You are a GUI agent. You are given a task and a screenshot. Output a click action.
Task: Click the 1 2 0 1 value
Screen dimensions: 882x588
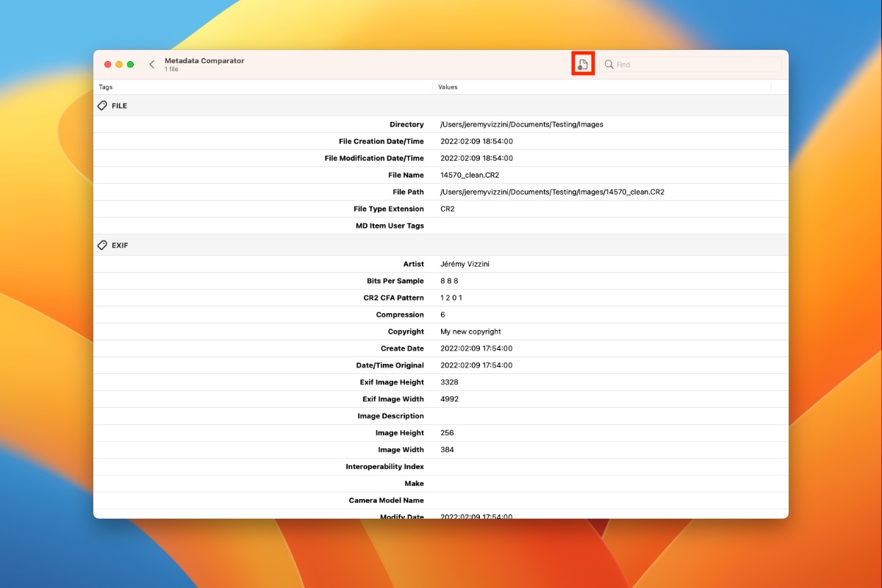(x=451, y=298)
